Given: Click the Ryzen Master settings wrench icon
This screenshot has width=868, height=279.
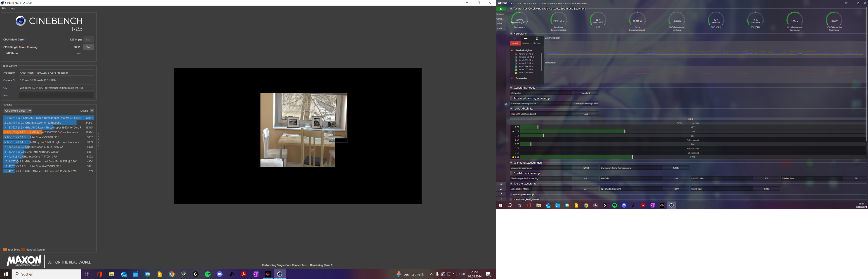Looking at the screenshot, I should [501, 189].
